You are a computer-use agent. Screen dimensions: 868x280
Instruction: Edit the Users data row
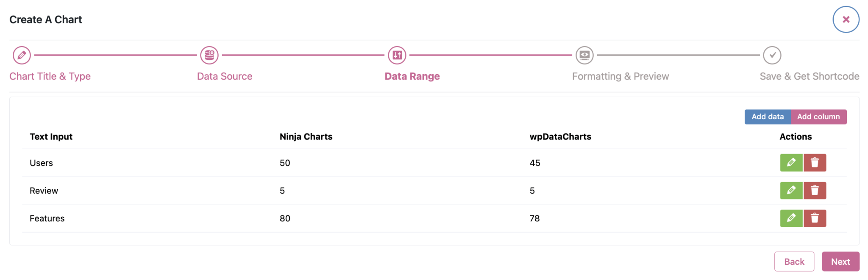791,162
